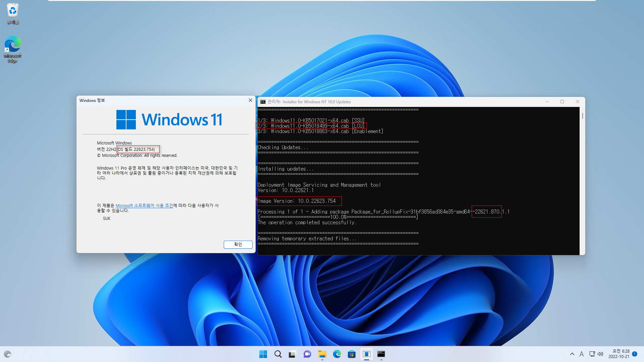The height and width of the screenshot is (362, 644).
Task: Click the OS 빌드 22623.754 text
Action: tap(136, 149)
